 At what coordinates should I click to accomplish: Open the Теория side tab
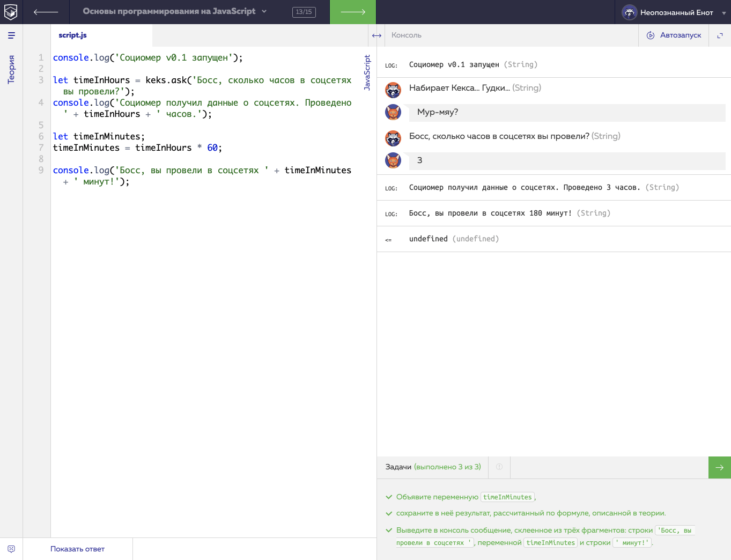(11, 69)
